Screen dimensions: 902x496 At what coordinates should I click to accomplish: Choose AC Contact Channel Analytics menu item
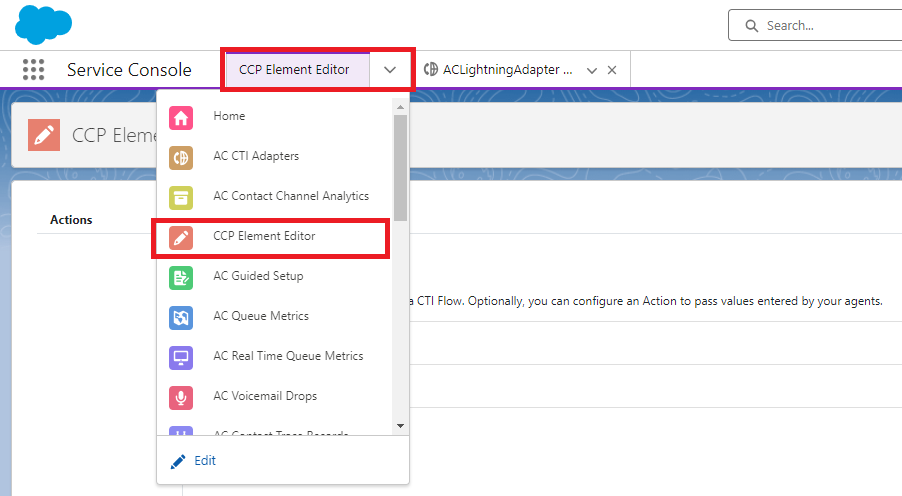click(x=274, y=196)
